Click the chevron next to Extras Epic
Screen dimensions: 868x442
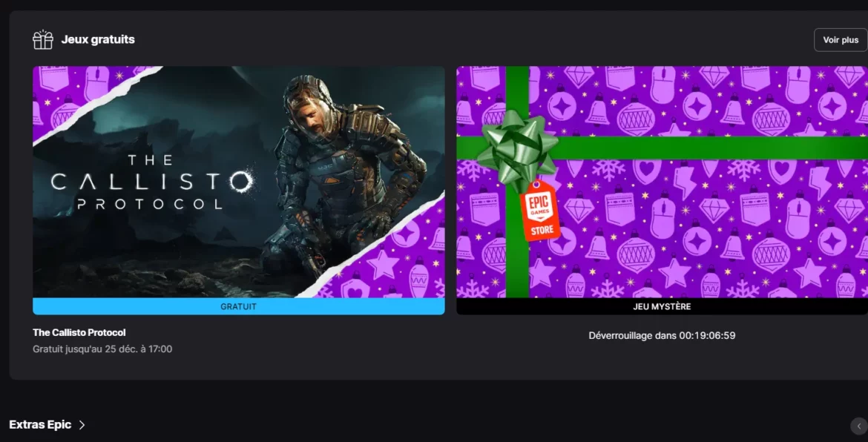(80, 424)
